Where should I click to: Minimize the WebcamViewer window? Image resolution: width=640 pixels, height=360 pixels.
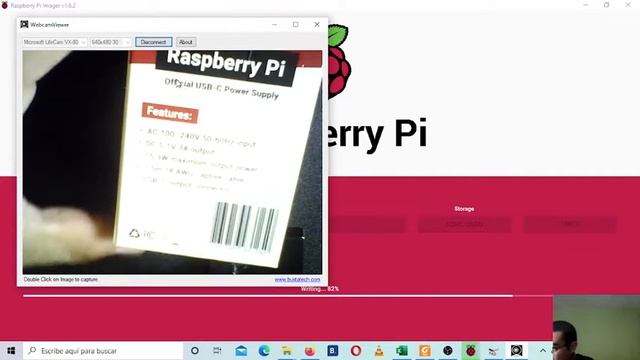click(x=274, y=24)
